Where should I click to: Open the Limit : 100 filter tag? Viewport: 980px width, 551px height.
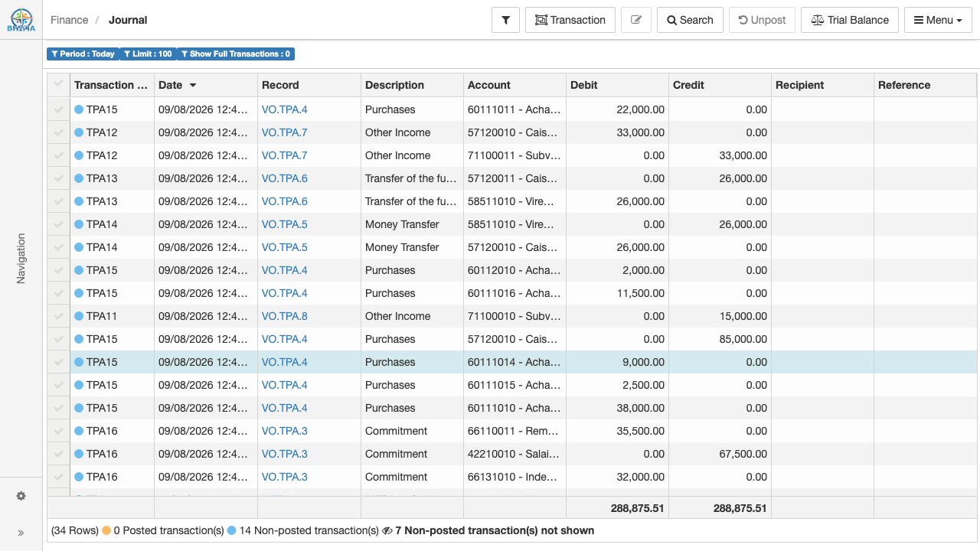point(148,54)
